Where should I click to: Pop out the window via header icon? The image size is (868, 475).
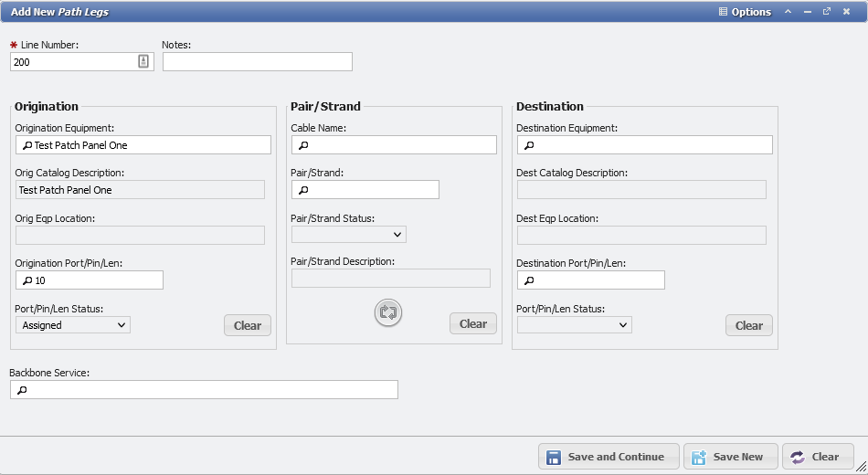click(827, 12)
